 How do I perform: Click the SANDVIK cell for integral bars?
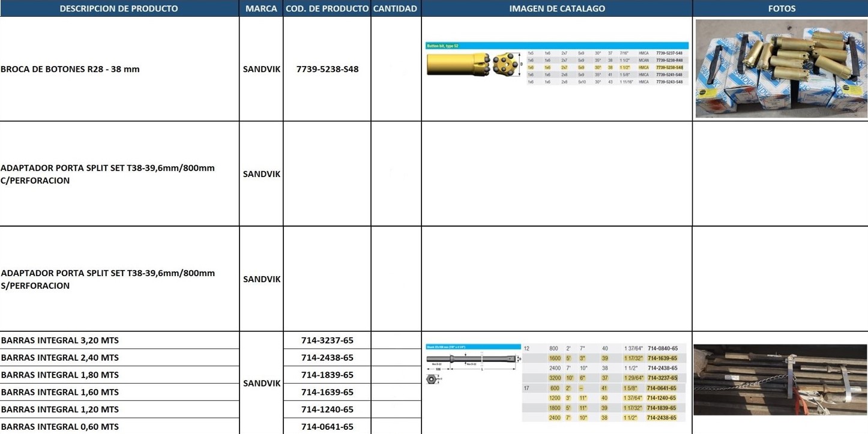click(x=261, y=383)
